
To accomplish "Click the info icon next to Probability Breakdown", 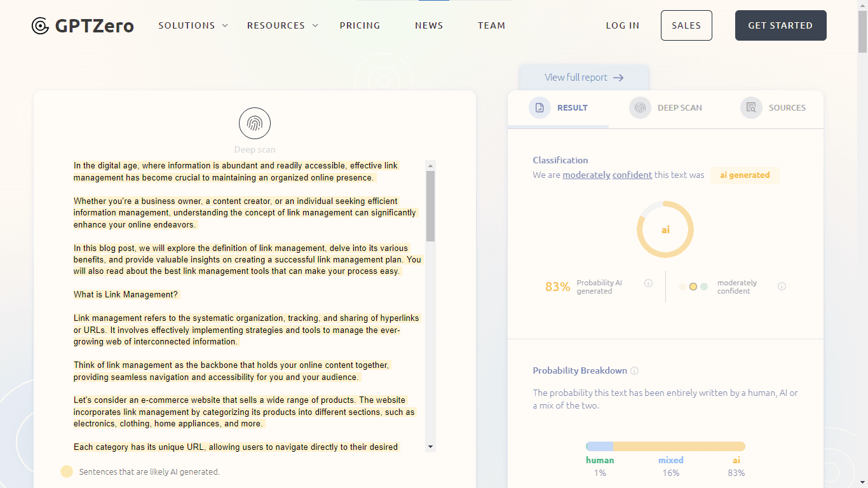I will pos(634,371).
